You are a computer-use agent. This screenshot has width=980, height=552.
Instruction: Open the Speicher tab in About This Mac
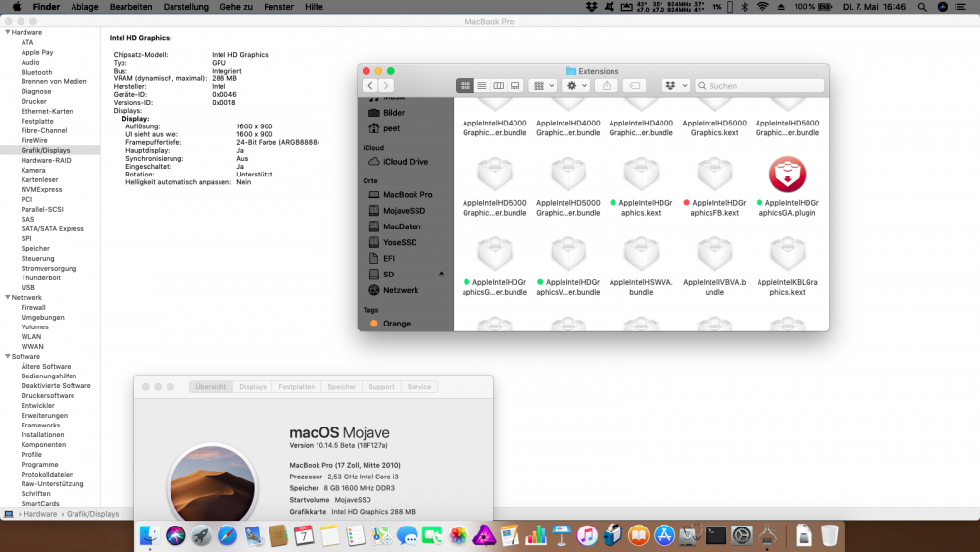pos(342,387)
